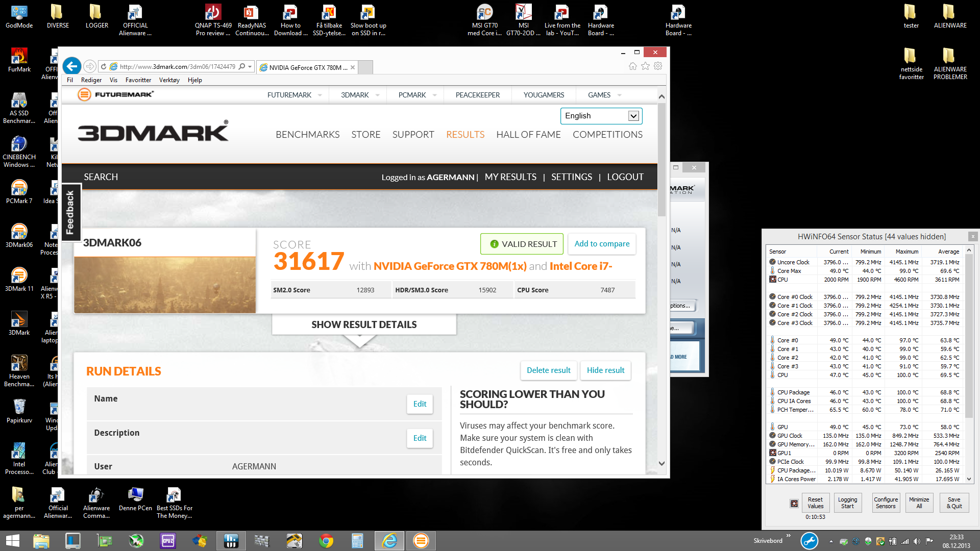Viewport: 980px width, 551px height.
Task: Click the browser page vertical scrollbar thumb
Action: tap(661, 160)
